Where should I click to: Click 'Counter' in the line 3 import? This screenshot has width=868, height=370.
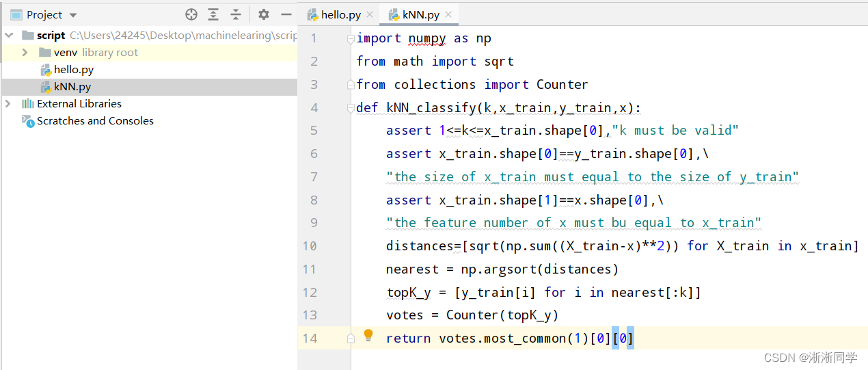[x=562, y=85]
